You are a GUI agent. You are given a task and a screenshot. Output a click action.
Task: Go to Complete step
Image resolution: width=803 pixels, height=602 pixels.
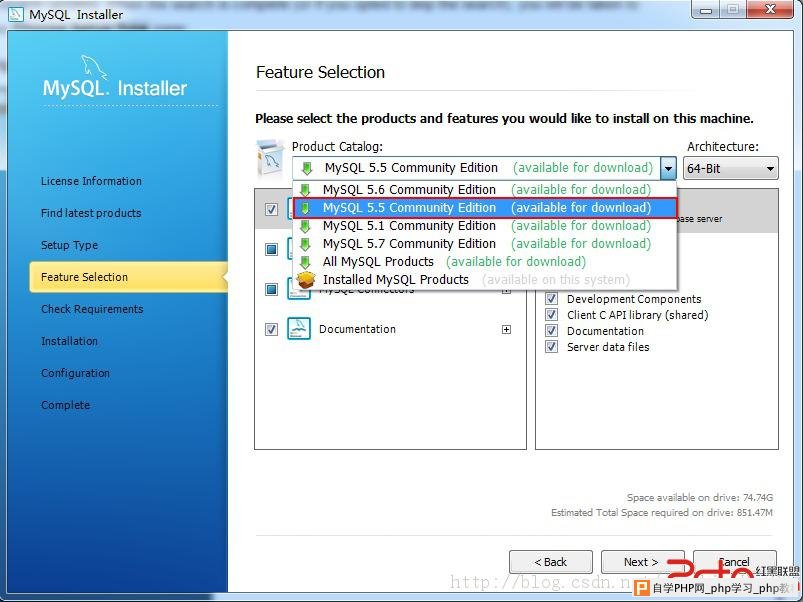(66, 405)
